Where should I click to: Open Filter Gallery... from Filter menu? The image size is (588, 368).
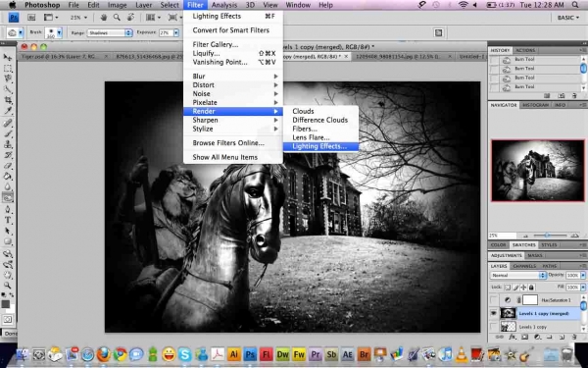point(233,45)
